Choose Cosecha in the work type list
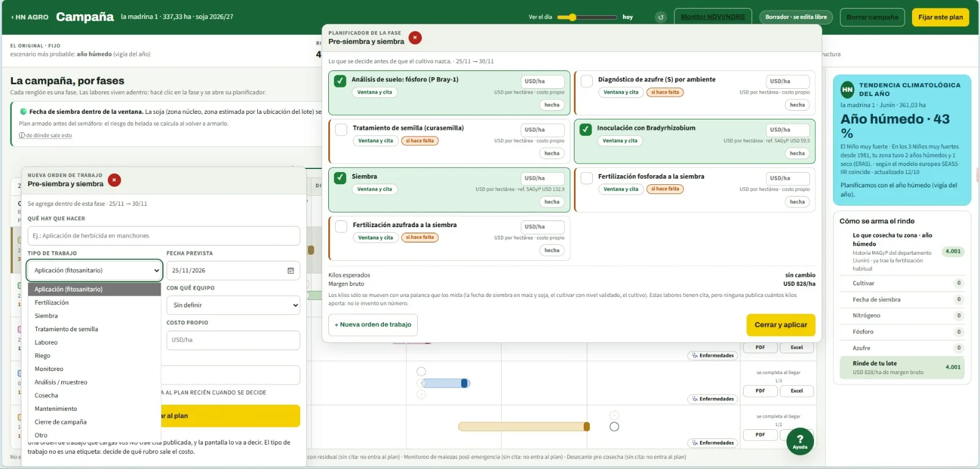The image size is (980, 469). [94, 396]
